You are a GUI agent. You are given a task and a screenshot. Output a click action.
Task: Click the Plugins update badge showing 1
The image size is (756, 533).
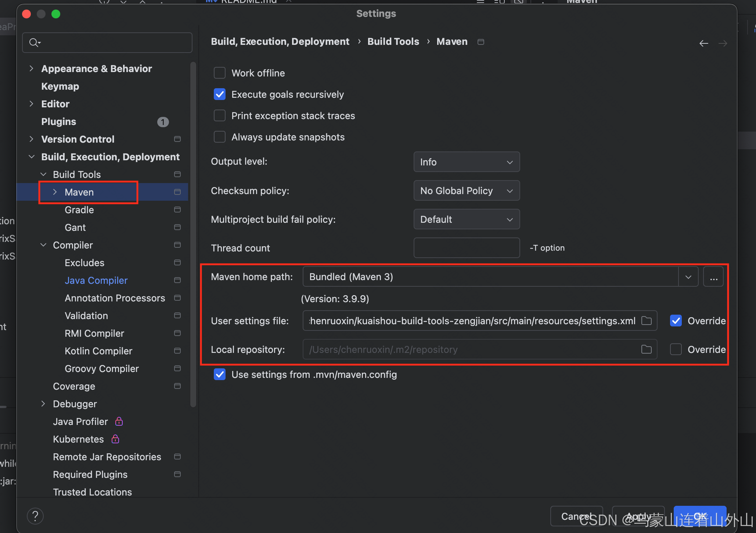click(x=163, y=122)
